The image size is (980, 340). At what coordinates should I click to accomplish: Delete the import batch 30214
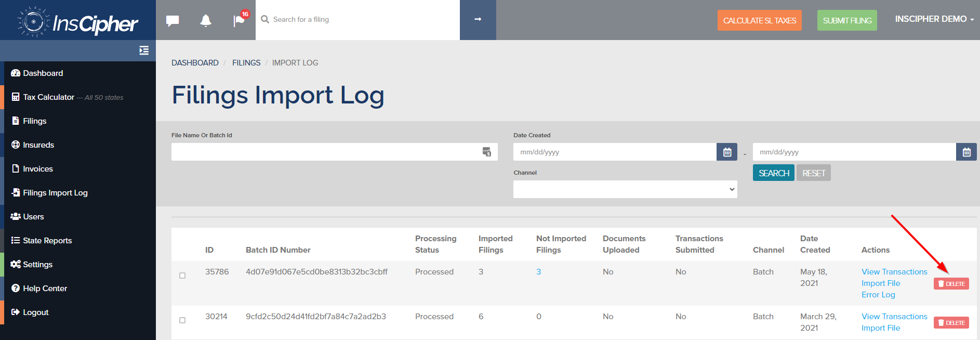[951, 322]
